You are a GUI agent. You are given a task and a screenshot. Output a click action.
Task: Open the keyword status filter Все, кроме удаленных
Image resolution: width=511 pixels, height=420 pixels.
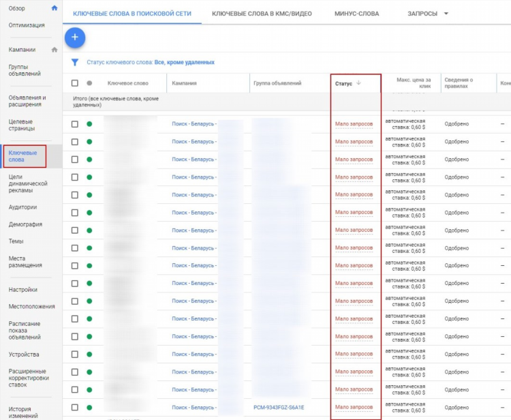click(185, 62)
